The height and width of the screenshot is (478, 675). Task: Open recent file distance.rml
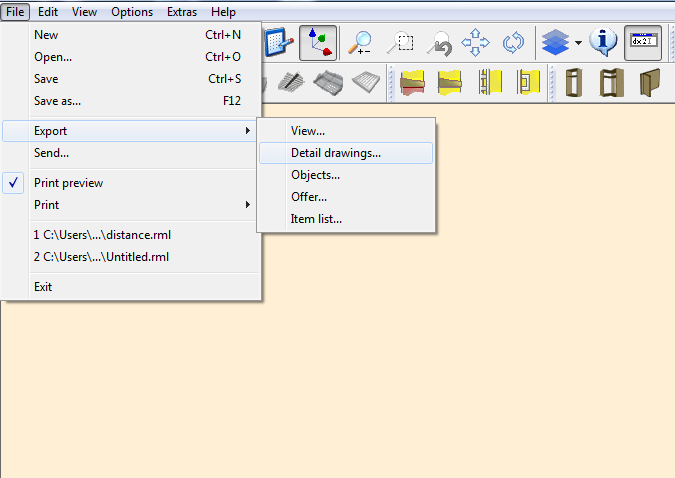coord(95,235)
